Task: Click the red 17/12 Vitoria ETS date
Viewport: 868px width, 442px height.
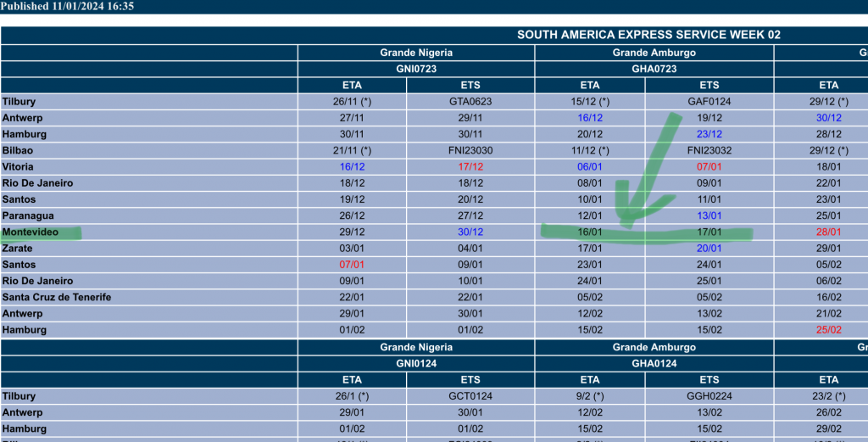Action: coord(470,167)
